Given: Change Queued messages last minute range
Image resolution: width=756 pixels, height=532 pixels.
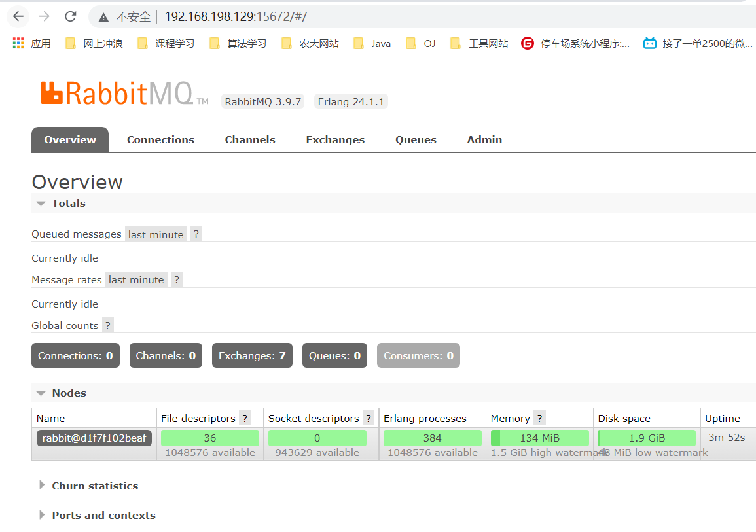Looking at the screenshot, I should pos(156,235).
